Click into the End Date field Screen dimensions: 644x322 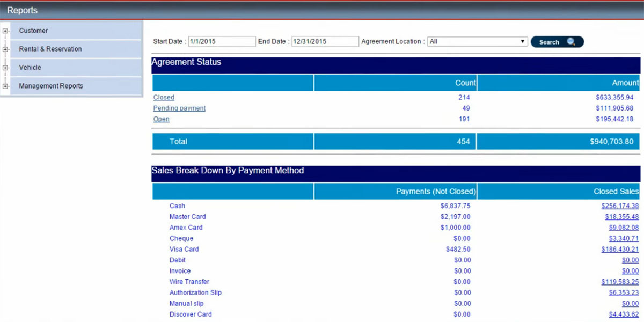[x=325, y=41]
